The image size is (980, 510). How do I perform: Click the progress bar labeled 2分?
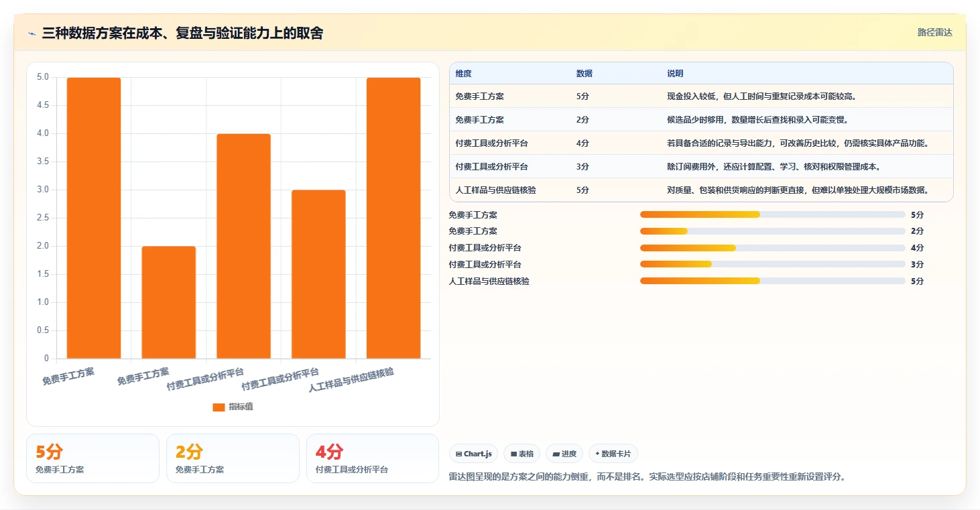click(773, 231)
